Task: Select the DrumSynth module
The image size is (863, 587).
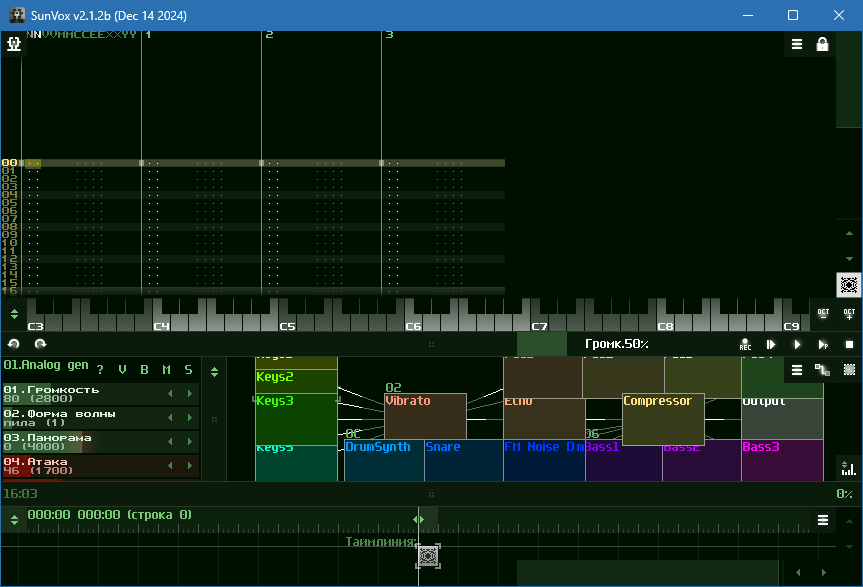Action: 384,460
